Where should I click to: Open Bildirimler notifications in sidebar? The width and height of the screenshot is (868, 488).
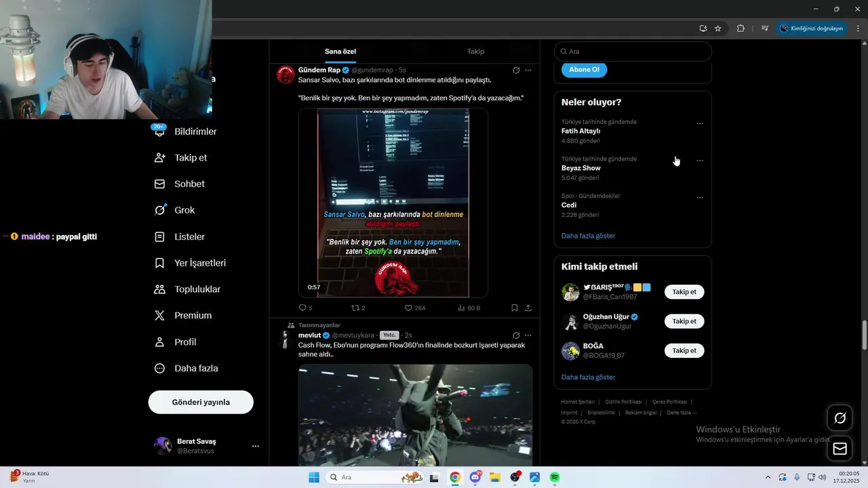(x=186, y=131)
